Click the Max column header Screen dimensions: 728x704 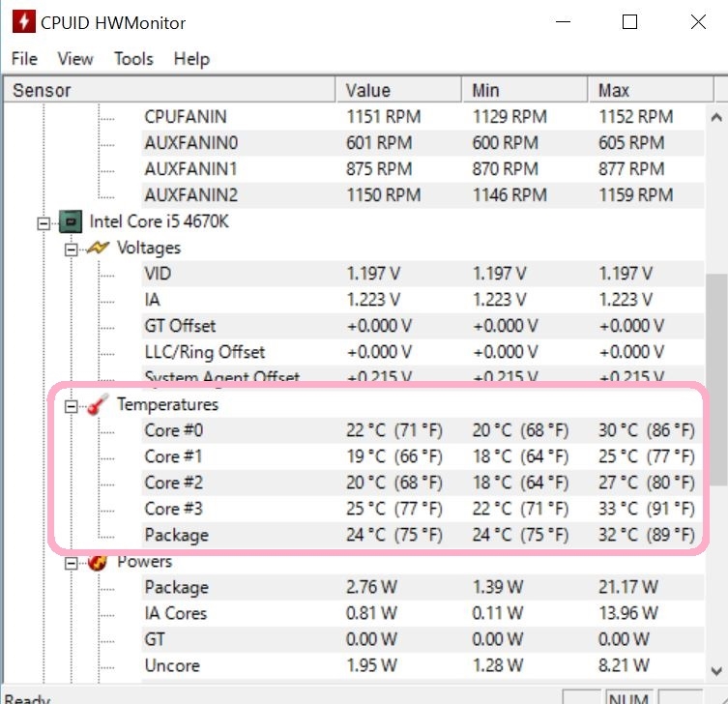click(651, 90)
